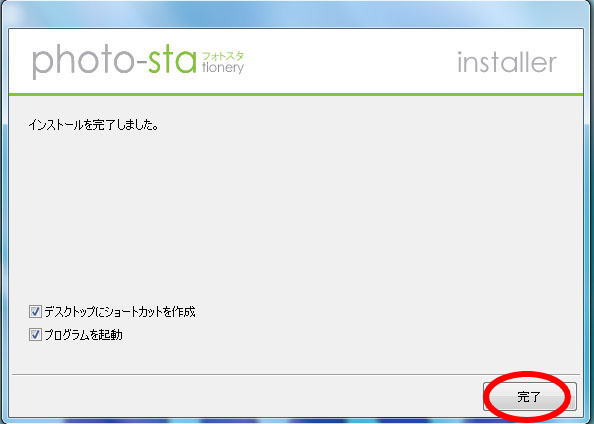Click the "installer" heading text
594x424 pixels.
click(507, 62)
